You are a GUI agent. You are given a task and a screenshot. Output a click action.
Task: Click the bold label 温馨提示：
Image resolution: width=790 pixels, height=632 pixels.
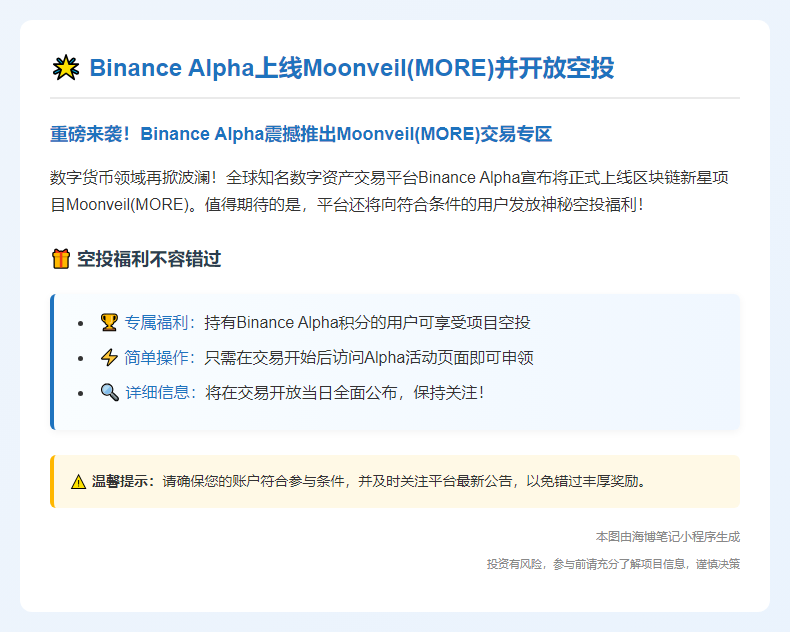click(x=123, y=481)
